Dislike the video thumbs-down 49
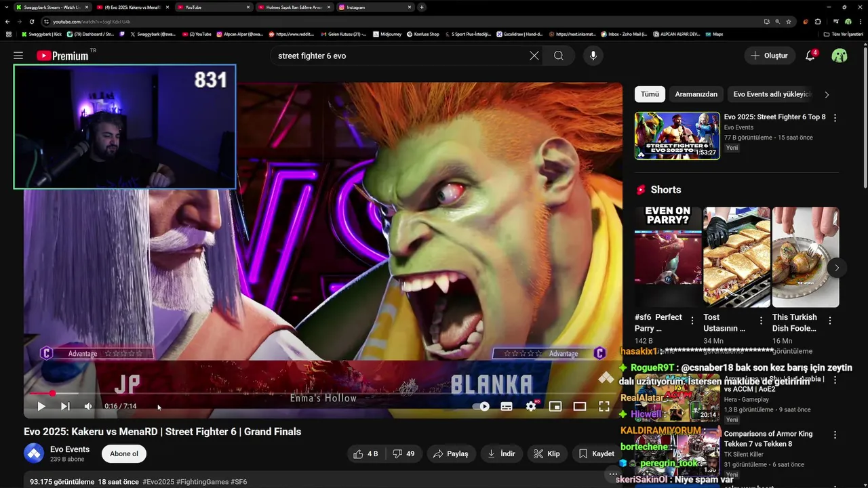Screen dimensions: 868x488 coord(403,453)
